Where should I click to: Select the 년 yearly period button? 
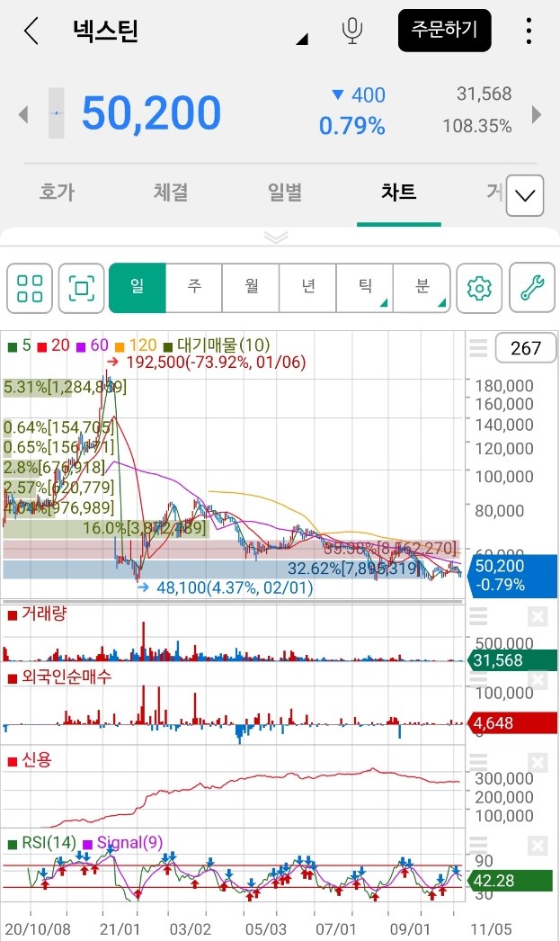[307, 288]
